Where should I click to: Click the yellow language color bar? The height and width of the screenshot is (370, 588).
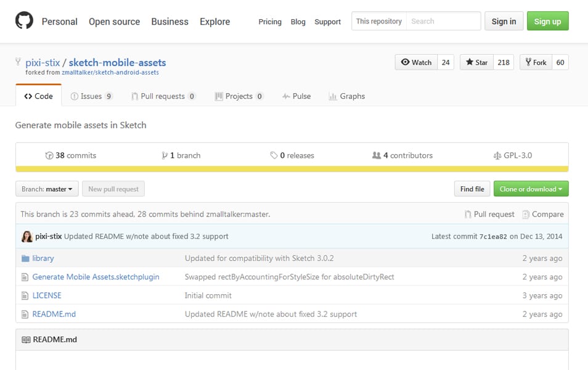(292, 169)
